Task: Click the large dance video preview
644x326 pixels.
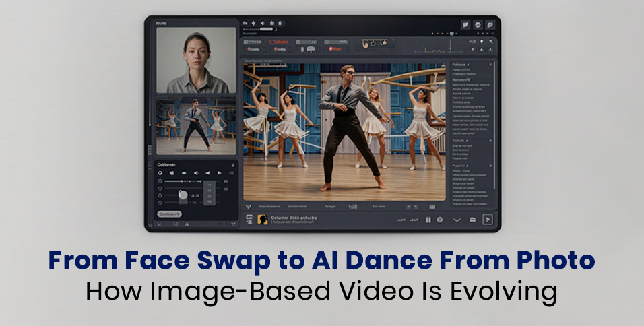Action: coord(344,131)
